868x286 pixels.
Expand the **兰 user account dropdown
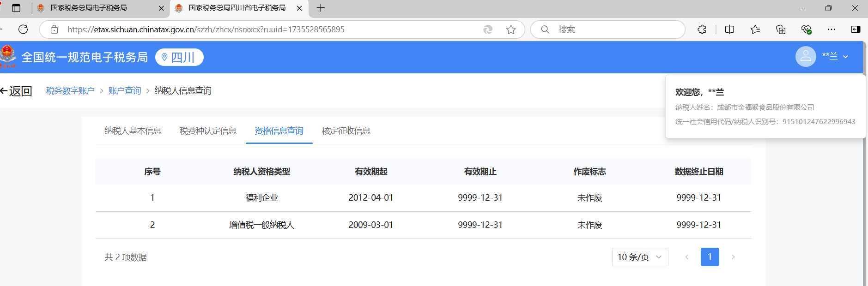pyautogui.click(x=835, y=57)
